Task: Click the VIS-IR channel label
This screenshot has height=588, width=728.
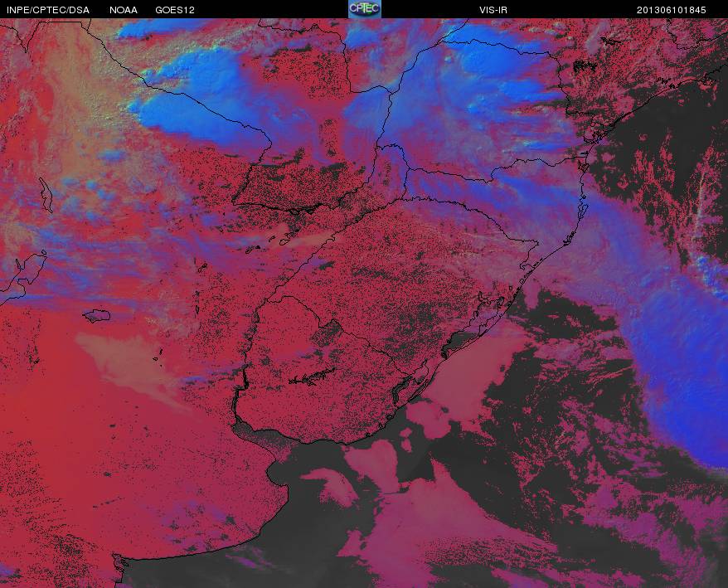Action: pyautogui.click(x=493, y=10)
